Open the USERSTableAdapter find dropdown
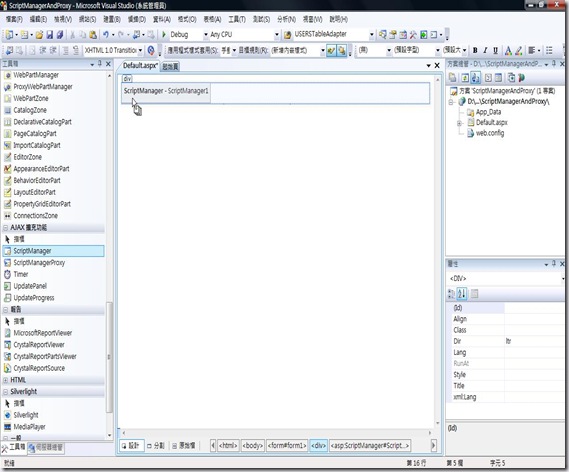 click(x=371, y=35)
